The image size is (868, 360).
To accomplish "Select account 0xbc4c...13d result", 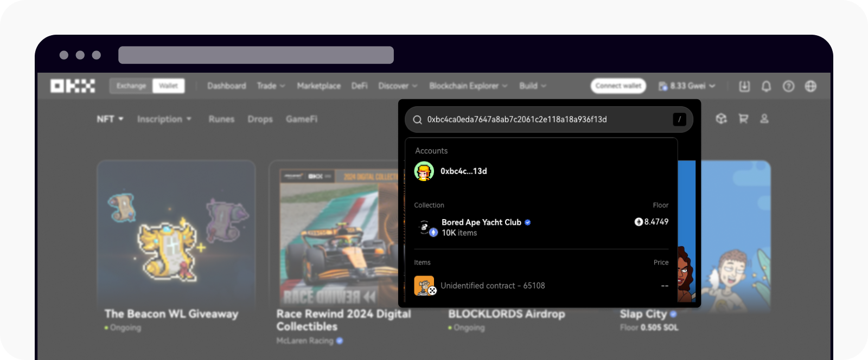I will [541, 171].
